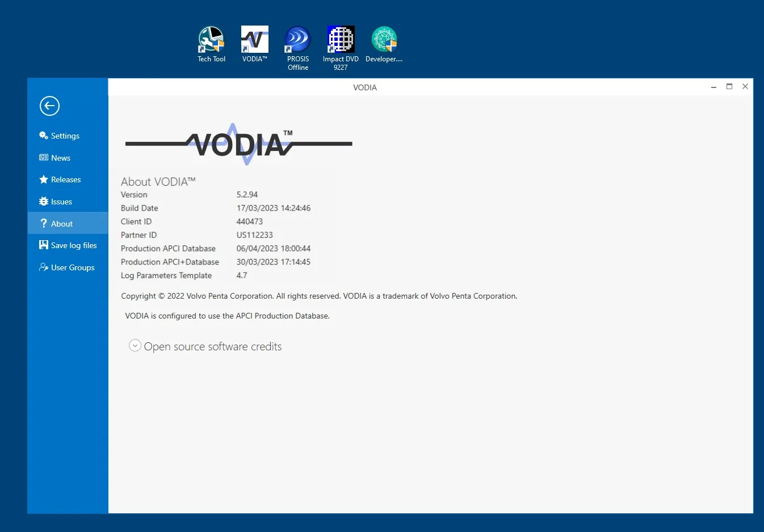The width and height of the screenshot is (764, 532).
Task: Click the copyright notice text
Action: click(318, 296)
